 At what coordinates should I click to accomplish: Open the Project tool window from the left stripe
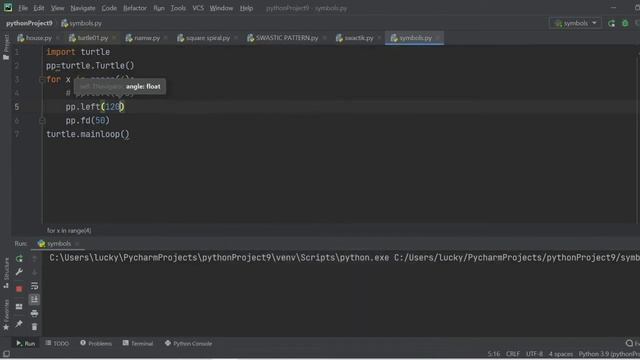[x=6, y=47]
